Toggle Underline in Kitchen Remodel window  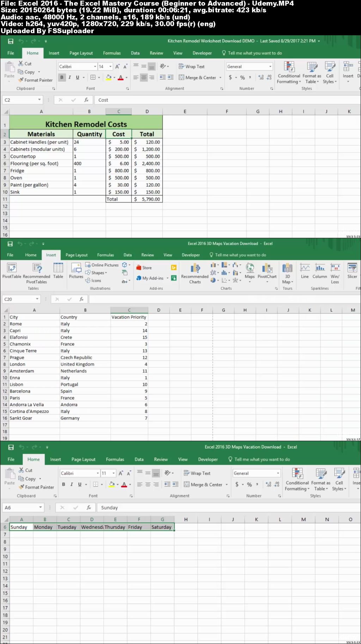(77, 77)
